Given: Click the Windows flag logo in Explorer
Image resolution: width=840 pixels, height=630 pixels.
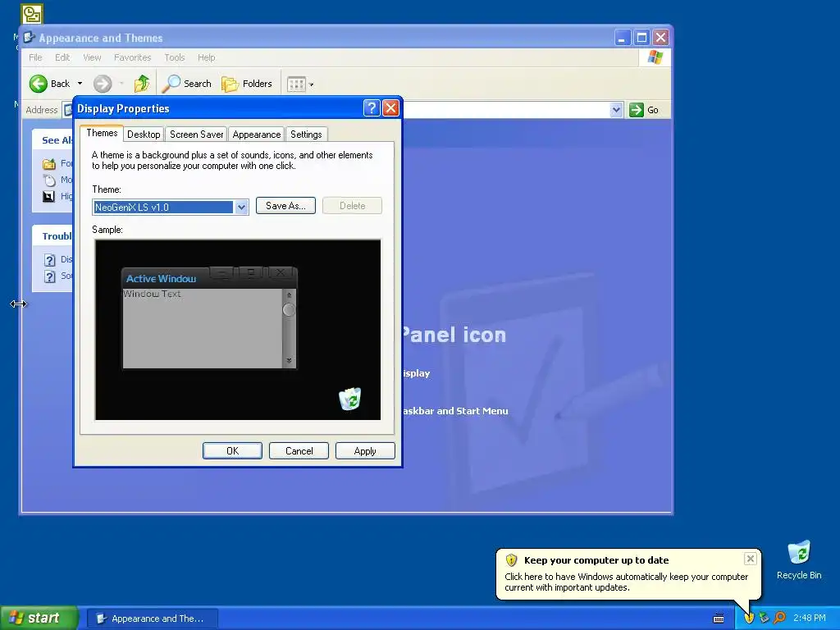Looking at the screenshot, I should click(655, 57).
